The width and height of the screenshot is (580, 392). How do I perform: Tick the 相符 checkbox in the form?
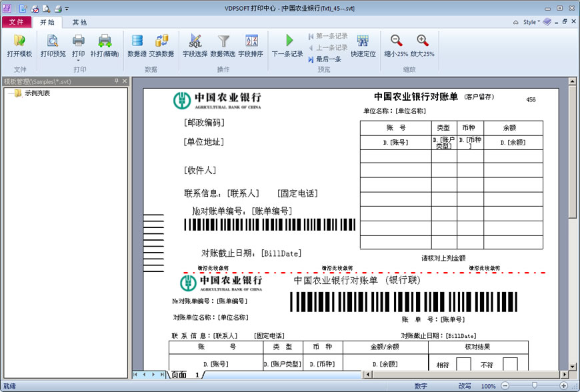[x=463, y=364]
